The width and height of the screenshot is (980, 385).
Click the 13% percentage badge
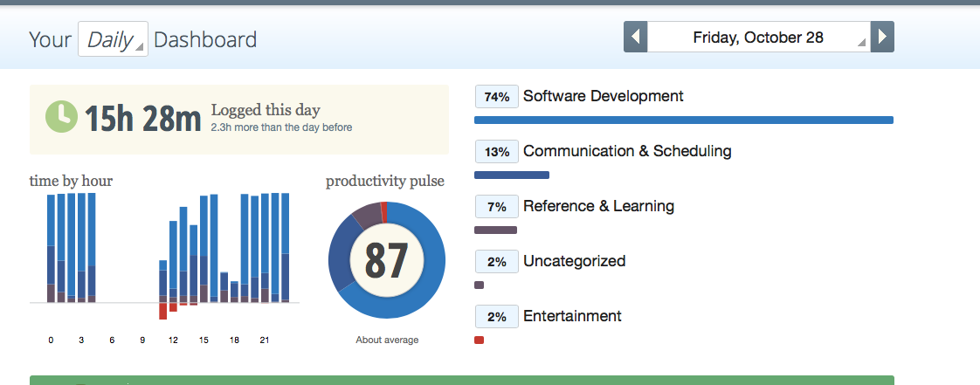497,152
